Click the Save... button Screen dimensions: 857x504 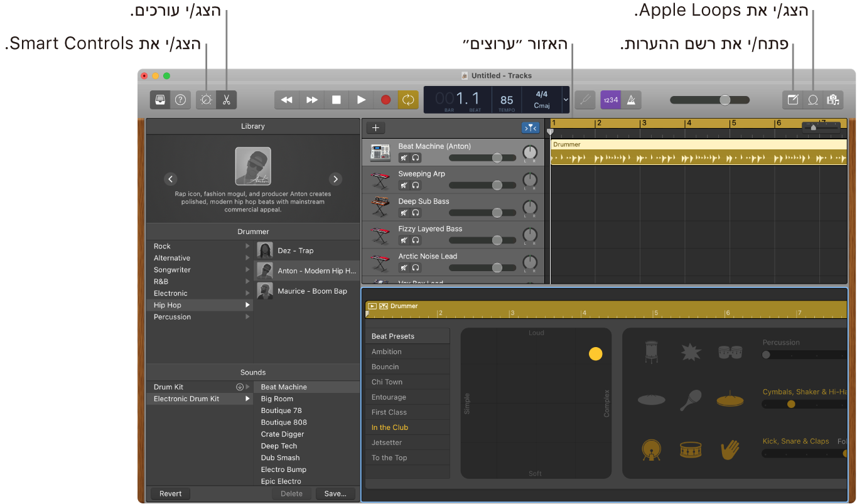(335, 493)
